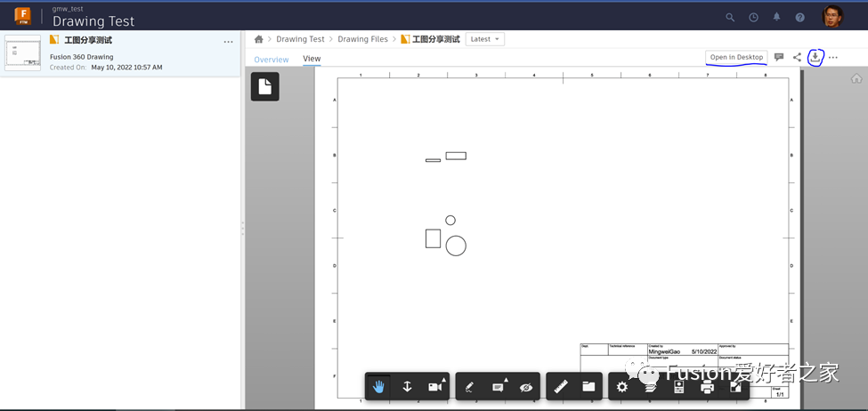This screenshot has width=868, height=411.
Task: Open the recent activity clock icon
Action: tap(753, 17)
